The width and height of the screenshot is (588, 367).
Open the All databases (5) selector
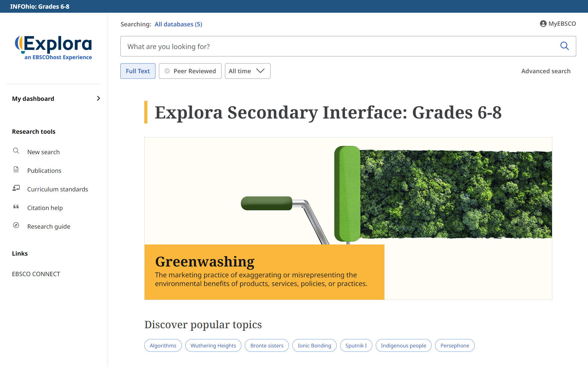tap(178, 24)
